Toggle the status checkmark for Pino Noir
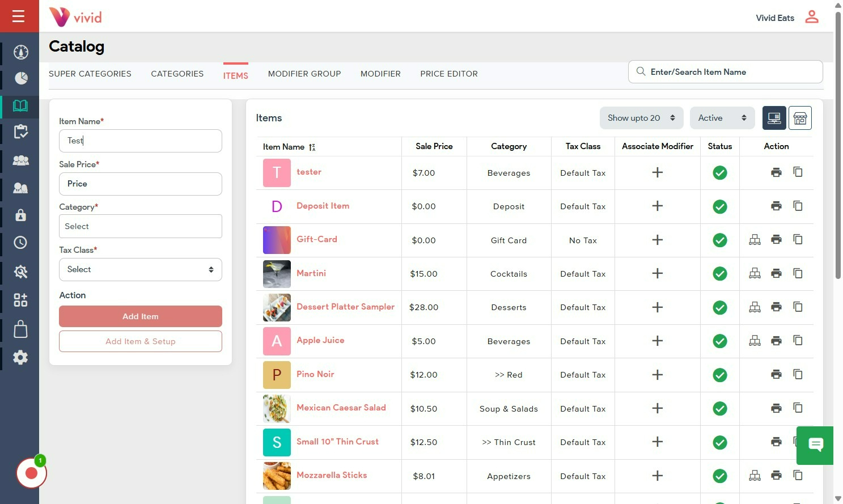843x504 pixels. pos(720,375)
